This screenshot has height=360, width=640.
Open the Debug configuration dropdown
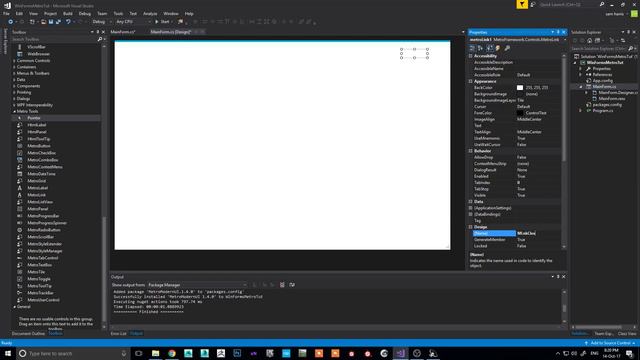coord(101,22)
